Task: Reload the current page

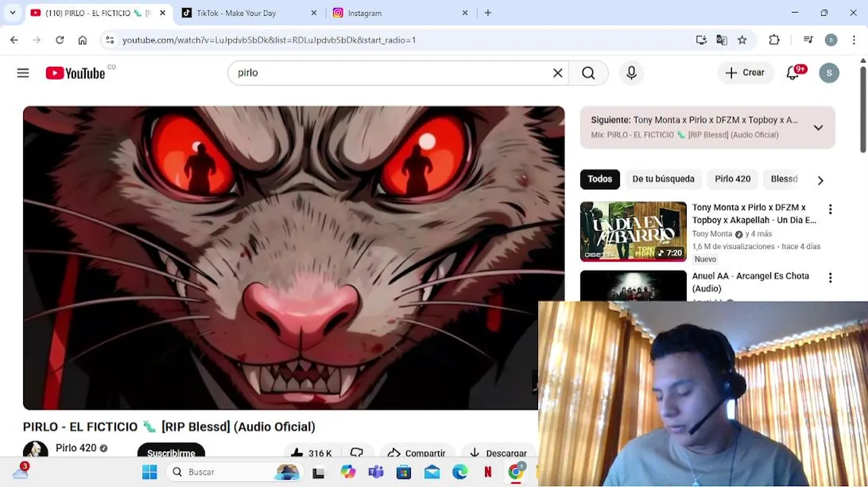Action: pyautogui.click(x=59, y=40)
